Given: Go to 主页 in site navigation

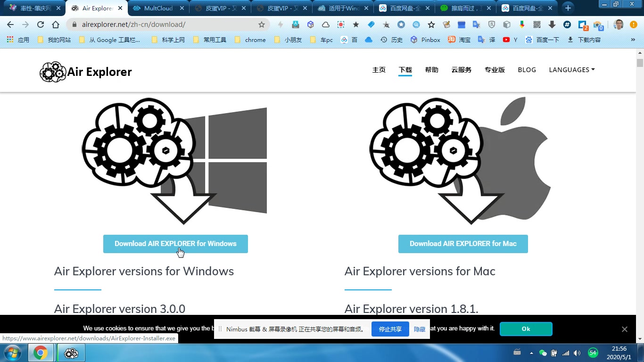Looking at the screenshot, I should (379, 70).
